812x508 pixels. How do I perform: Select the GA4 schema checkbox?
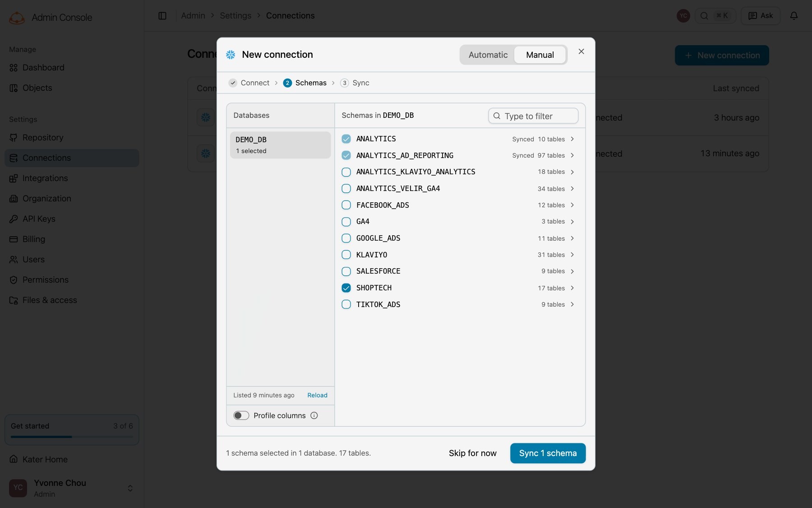coord(346,222)
